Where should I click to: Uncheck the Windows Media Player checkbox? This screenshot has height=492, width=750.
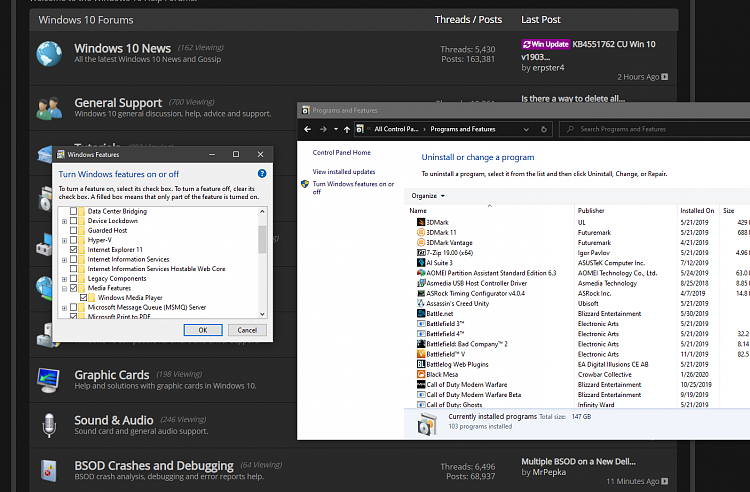tap(83, 297)
